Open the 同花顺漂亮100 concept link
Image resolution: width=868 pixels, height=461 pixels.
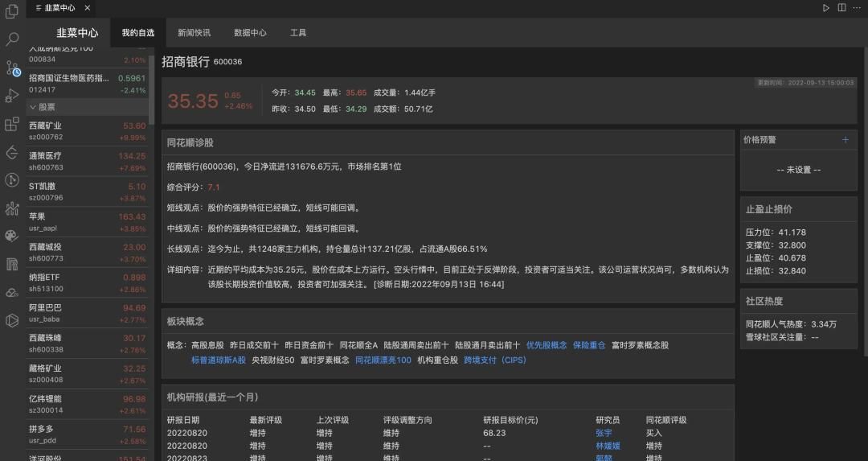click(x=383, y=360)
